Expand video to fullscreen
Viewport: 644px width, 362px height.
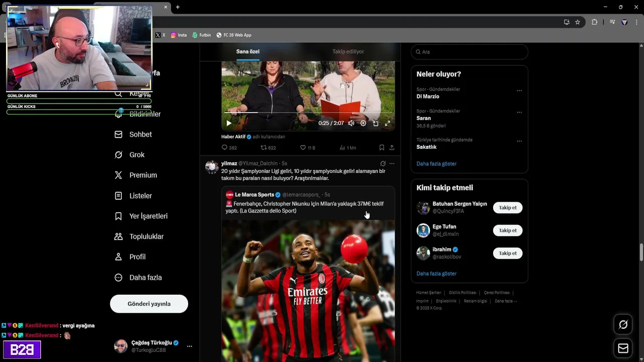click(387, 123)
